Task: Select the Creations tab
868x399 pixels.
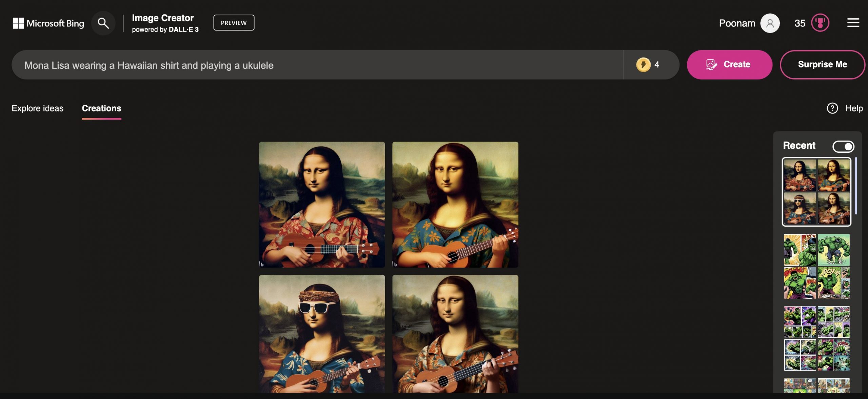Action: pyautogui.click(x=101, y=108)
